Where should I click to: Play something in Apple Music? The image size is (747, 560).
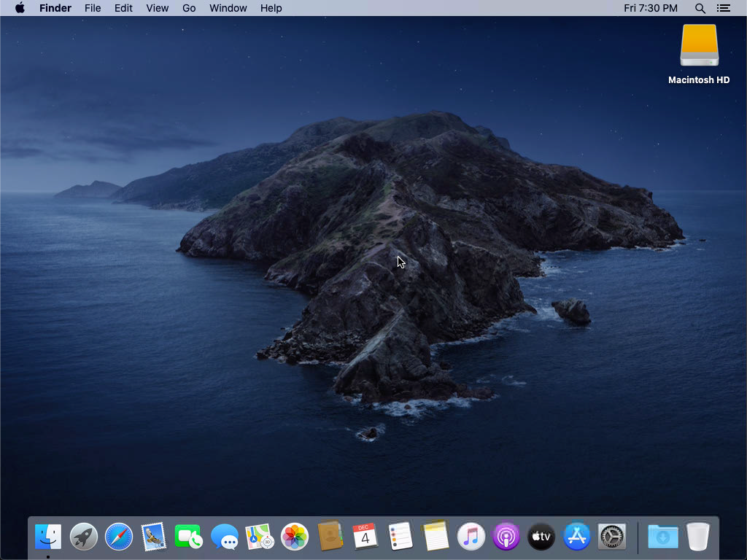click(469, 537)
